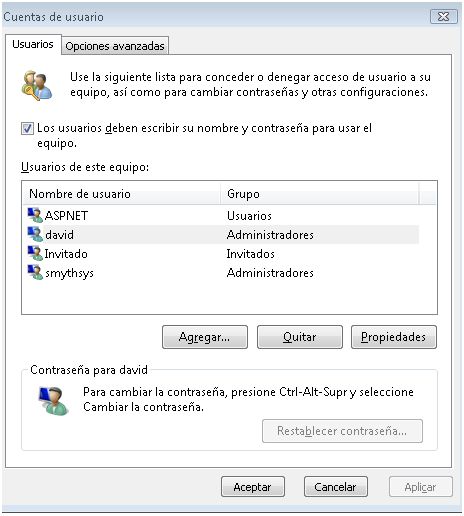
Task: Select the smythsys Administradores row
Action: [222, 273]
